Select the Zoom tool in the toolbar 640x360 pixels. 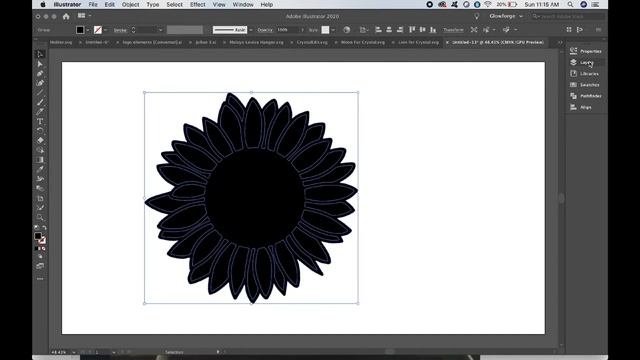click(x=40, y=217)
